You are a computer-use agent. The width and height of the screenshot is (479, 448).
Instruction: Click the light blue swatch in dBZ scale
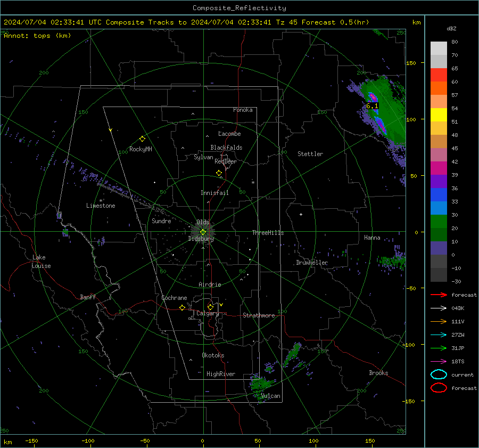pos(439,208)
